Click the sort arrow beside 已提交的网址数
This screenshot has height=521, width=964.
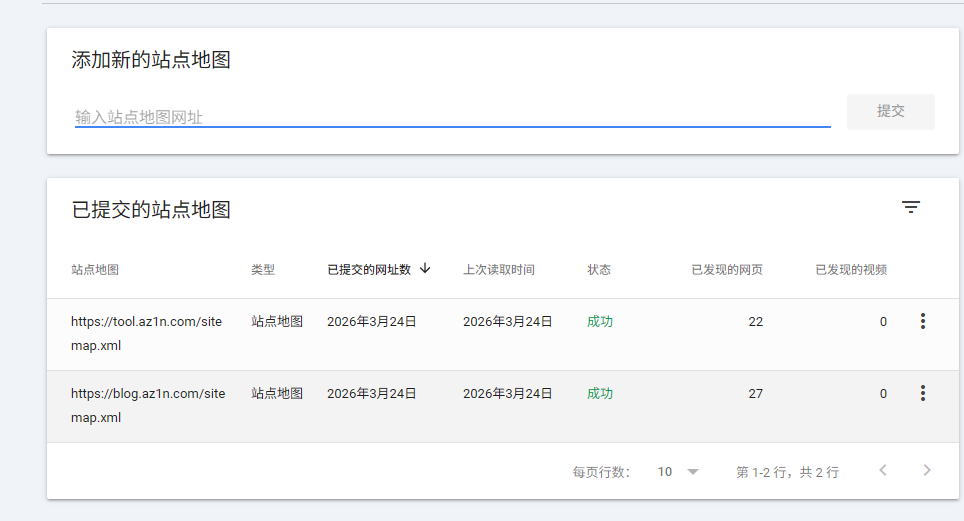425,269
